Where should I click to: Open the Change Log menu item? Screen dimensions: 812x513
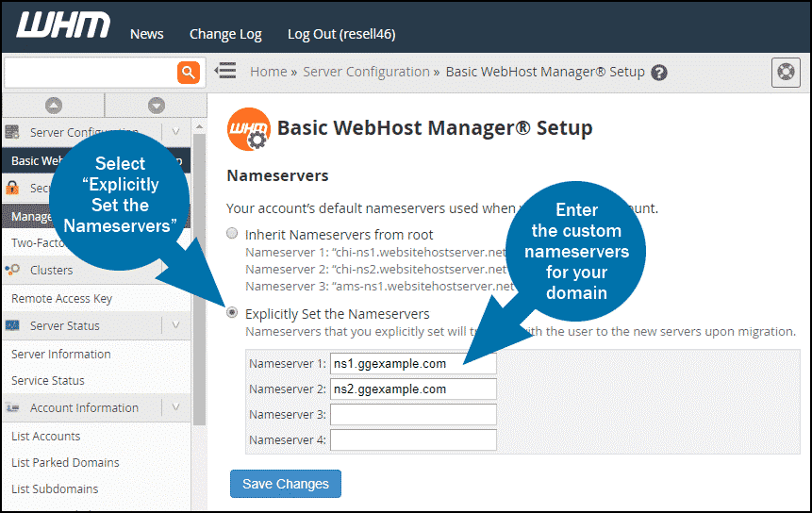225,34
